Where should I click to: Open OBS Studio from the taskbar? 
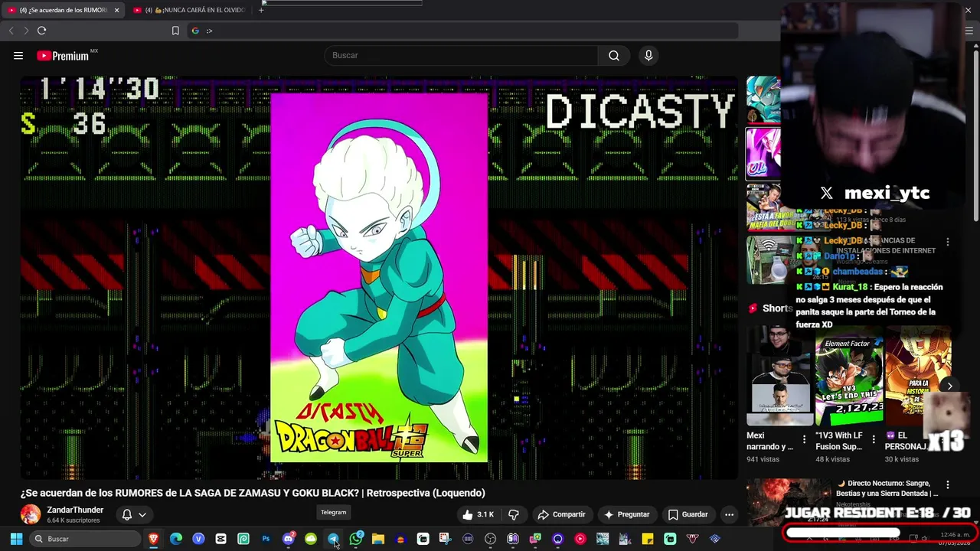(x=491, y=539)
